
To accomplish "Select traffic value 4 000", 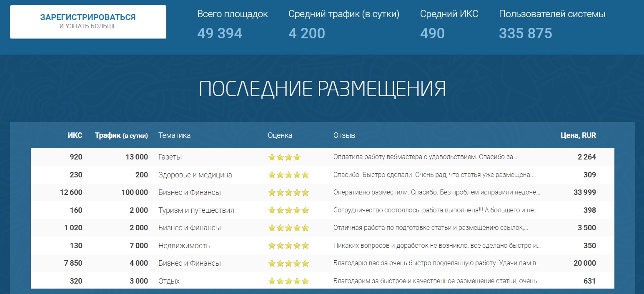I will click(139, 263).
